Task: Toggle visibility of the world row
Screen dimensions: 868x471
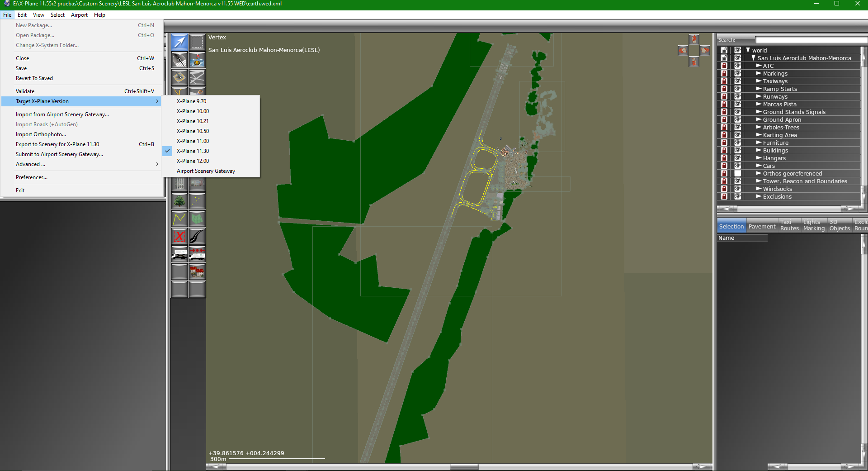Action: point(737,50)
